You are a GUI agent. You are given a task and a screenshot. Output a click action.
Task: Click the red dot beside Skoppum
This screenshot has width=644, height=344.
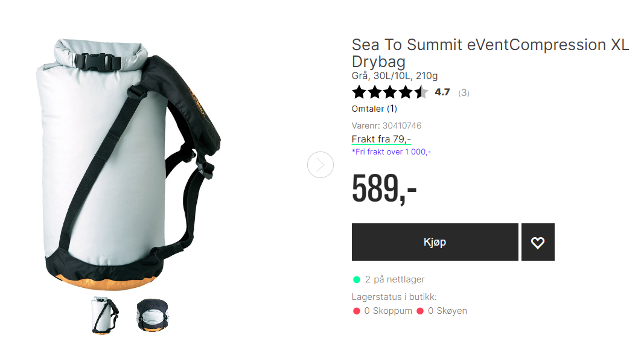[357, 311]
